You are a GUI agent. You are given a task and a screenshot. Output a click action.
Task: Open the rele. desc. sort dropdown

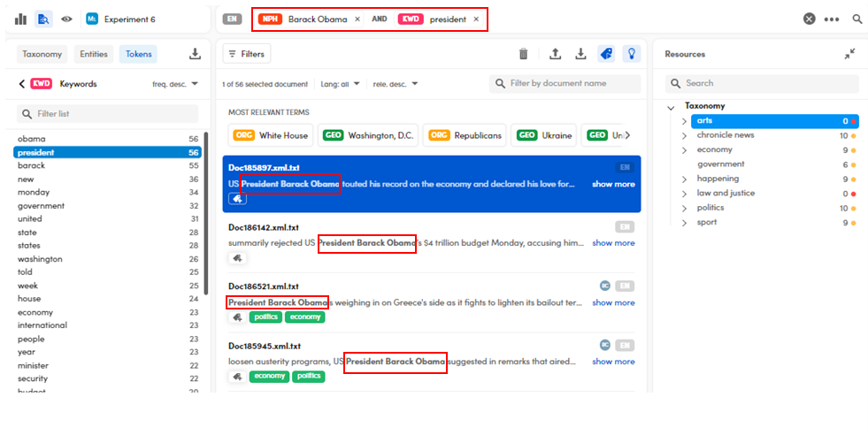[396, 84]
